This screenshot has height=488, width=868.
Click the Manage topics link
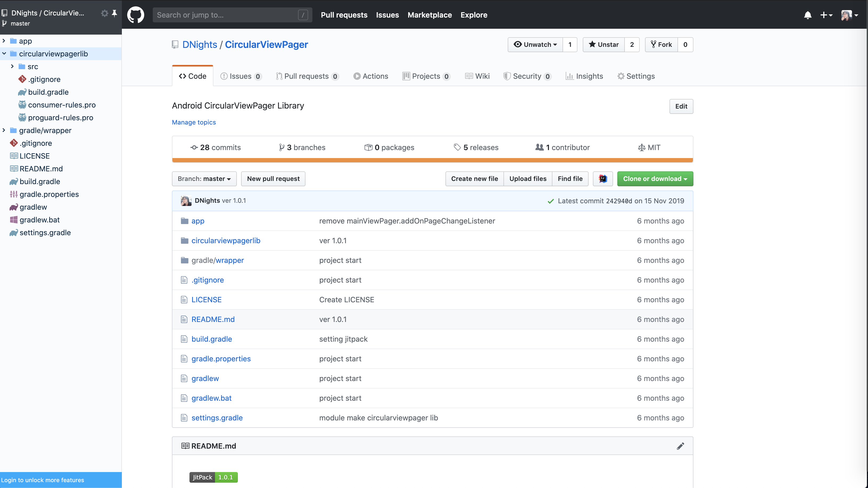point(194,122)
